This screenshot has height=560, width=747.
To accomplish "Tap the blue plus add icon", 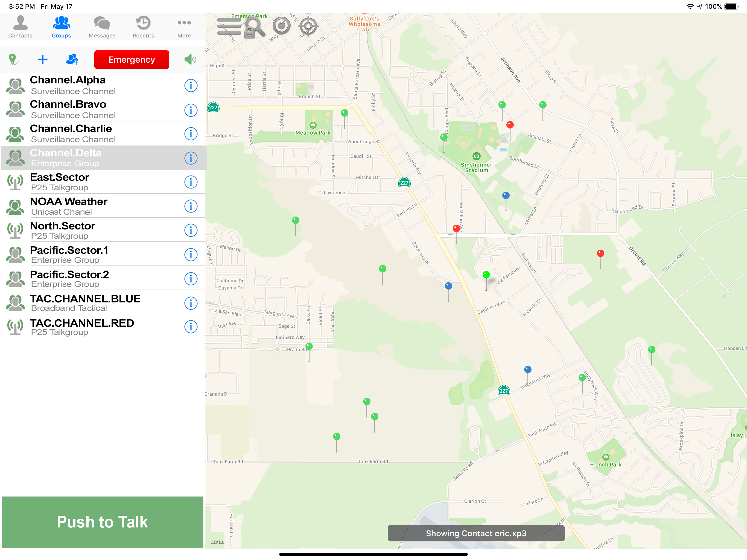I will pos(43,59).
